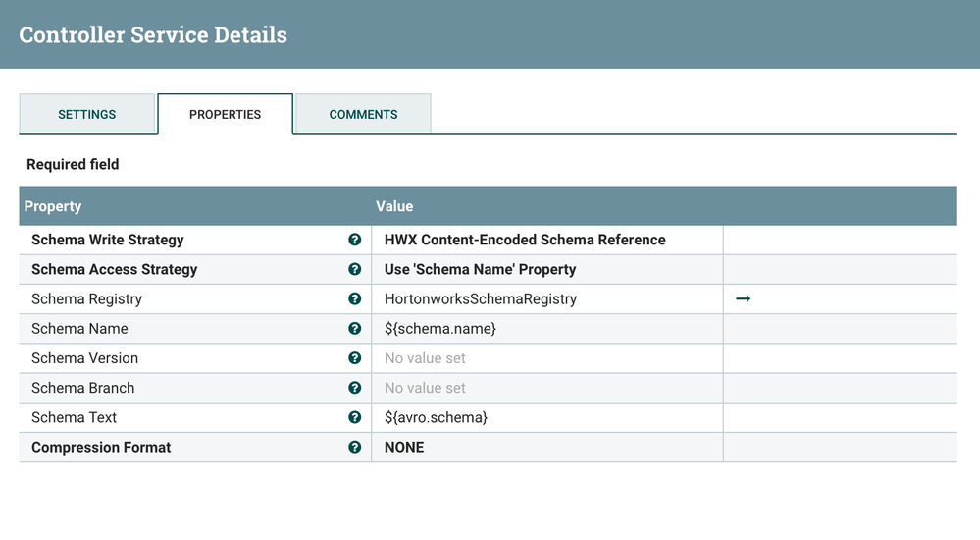The image size is (980, 540).
Task: Open the Comments tab
Action: pos(363,114)
